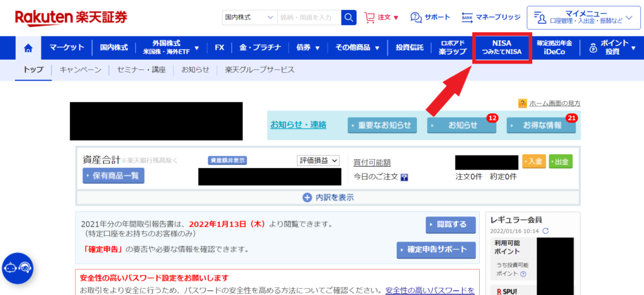The image size is (644, 295).
Task: Click the magnifier search button
Action: pos(348,18)
